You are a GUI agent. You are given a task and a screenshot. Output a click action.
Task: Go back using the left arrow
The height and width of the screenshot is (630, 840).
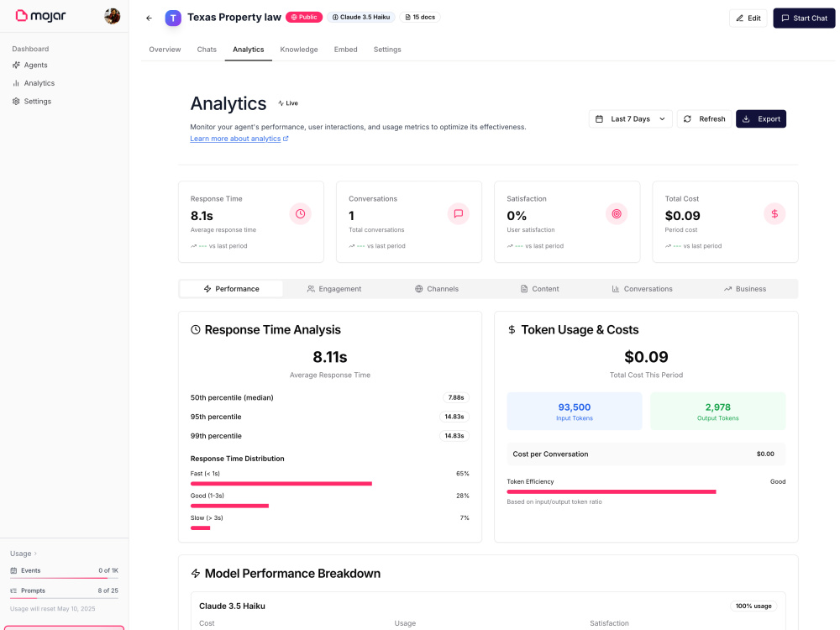(x=149, y=18)
